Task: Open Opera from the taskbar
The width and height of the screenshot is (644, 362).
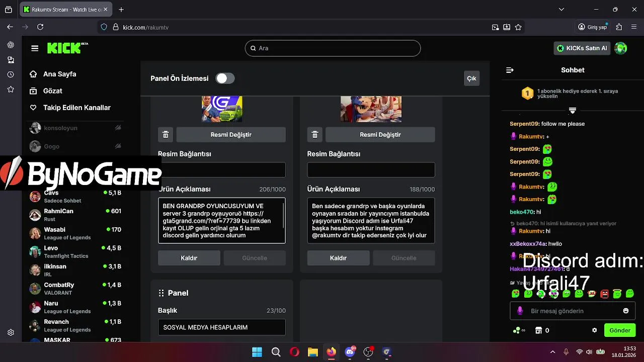Action: pyautogui.click(x=294, y=352)
